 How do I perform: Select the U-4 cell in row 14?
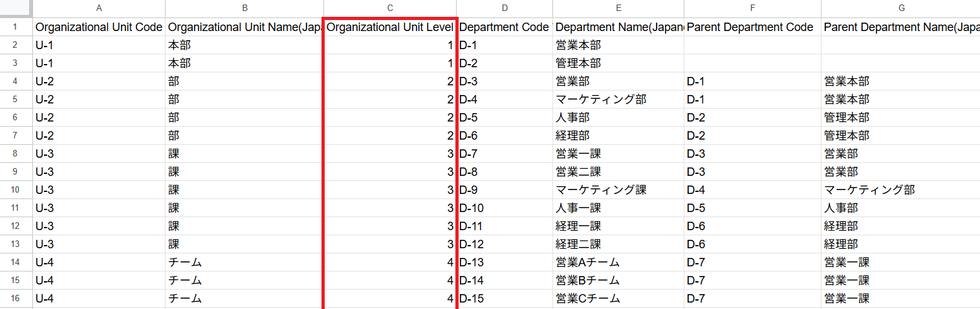coord(98,262)
